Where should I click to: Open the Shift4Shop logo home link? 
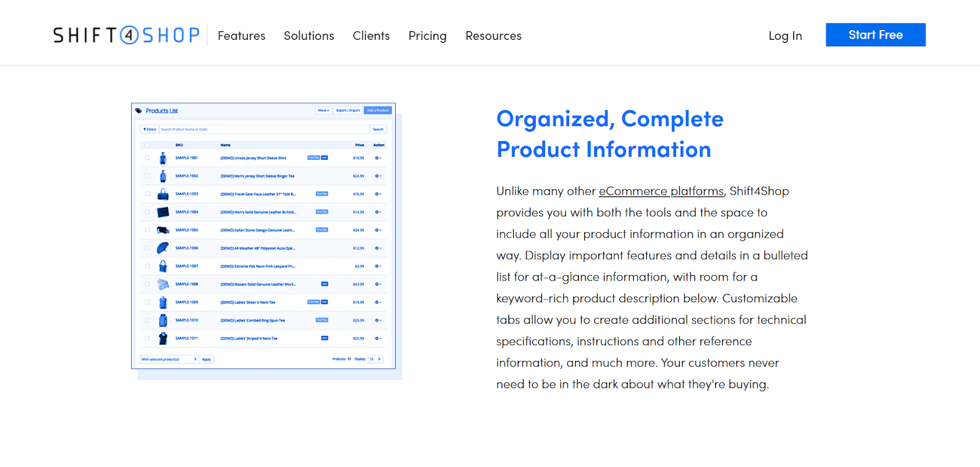127,35
